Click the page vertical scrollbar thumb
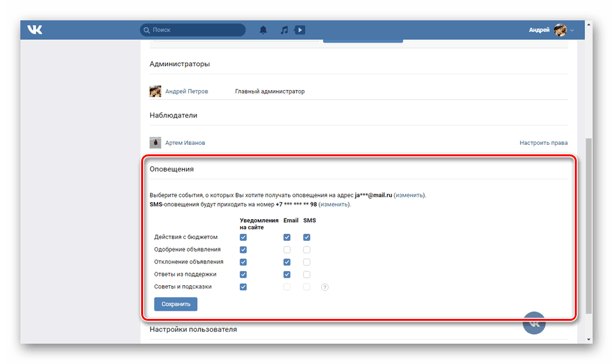The width and height of the screenshot is (613, 364). point(588,226)
